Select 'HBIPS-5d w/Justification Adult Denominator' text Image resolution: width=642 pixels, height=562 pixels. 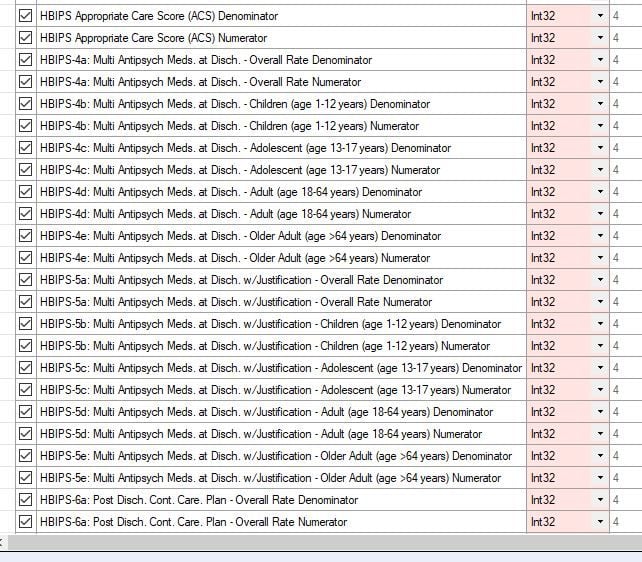click(267, 412)
